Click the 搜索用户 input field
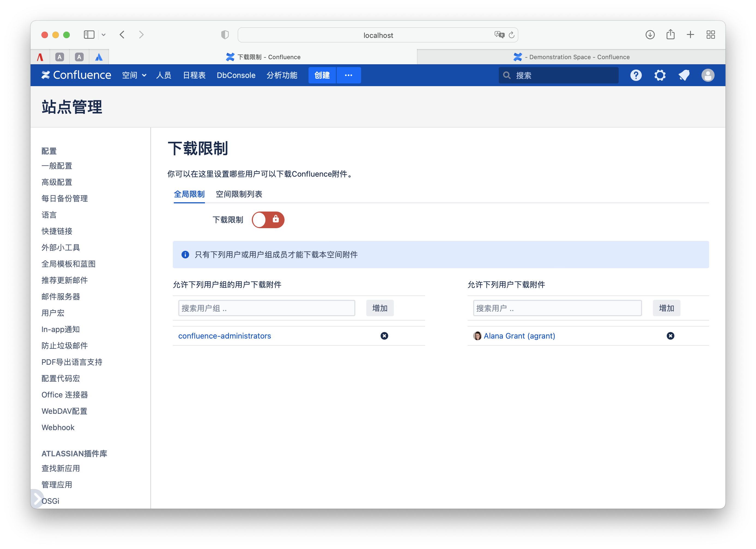 coord(557,308)
